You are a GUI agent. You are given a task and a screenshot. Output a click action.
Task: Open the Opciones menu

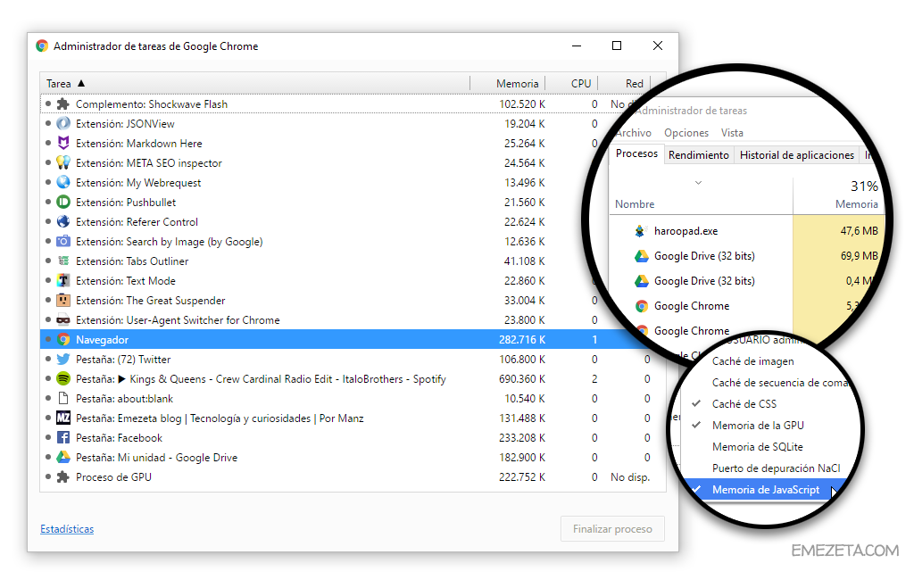(x=686, y=133)
